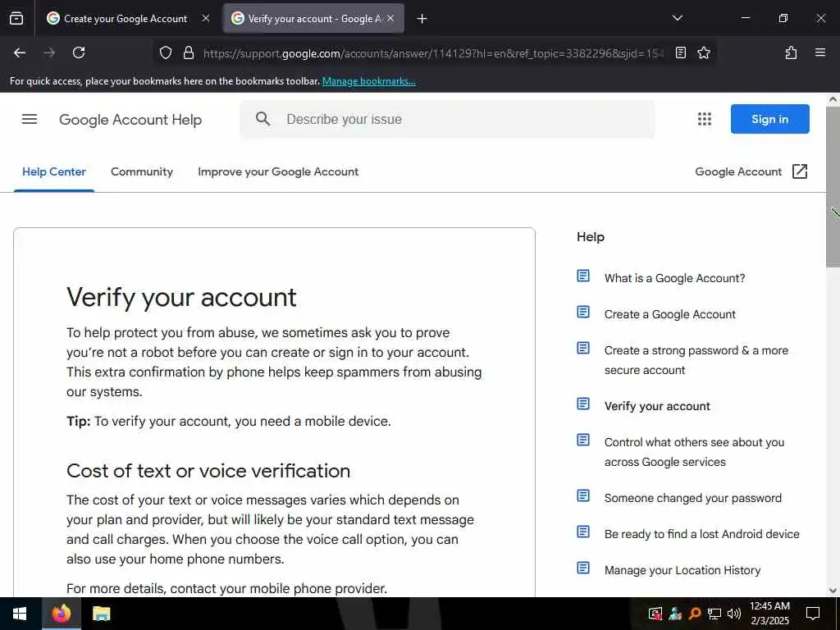The image size is (840, 630).
Task: Open Google Help hamburger main menu
Action: coord(30,119)
